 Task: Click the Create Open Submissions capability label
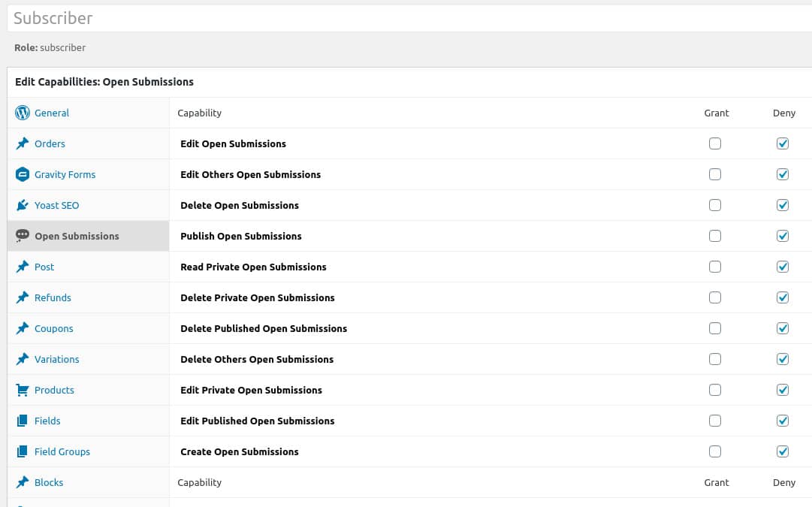coord(240,451)
